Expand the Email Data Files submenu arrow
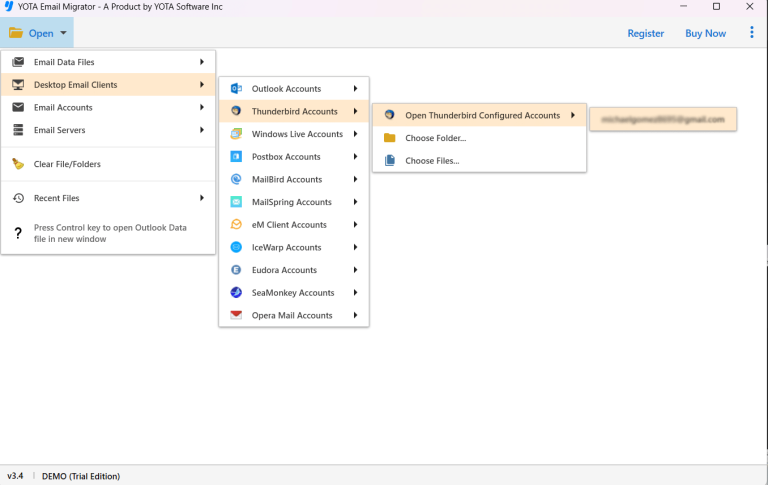This screenshot has width=768, height=485. click(x=202, y=62)
